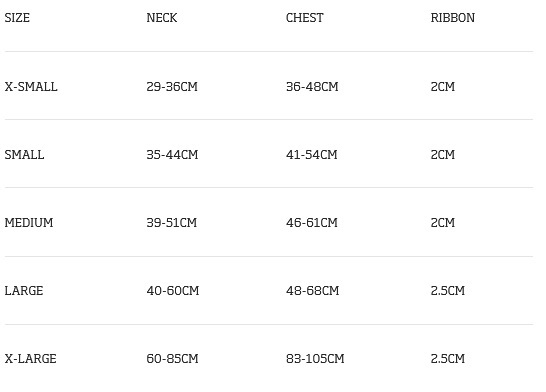Viewport: 546px width, 392px height.
Task: Click the 83-105CM chest value
Action: click(x=315, y=359)
